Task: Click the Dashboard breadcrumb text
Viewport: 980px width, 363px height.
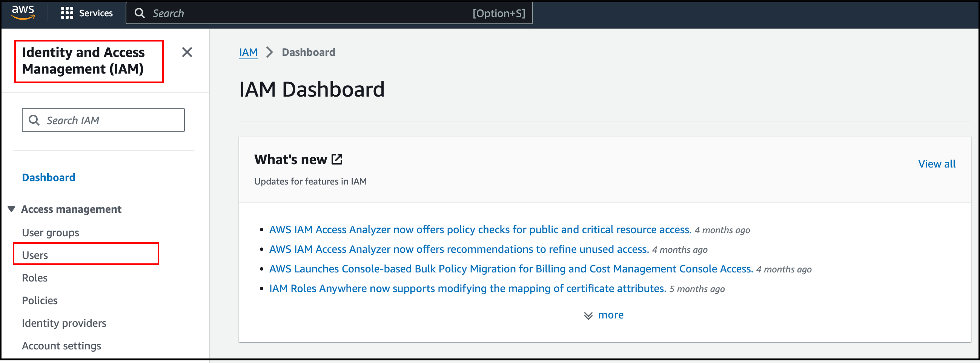Action: tap(309, 52)
